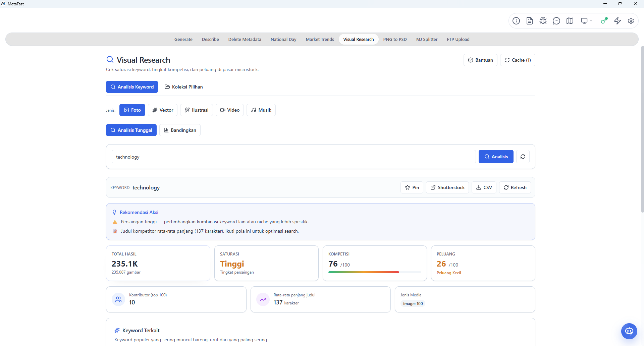Click the keyword input containing technology
The width and height of the screenshot is (644, 346).
point(293,157)
